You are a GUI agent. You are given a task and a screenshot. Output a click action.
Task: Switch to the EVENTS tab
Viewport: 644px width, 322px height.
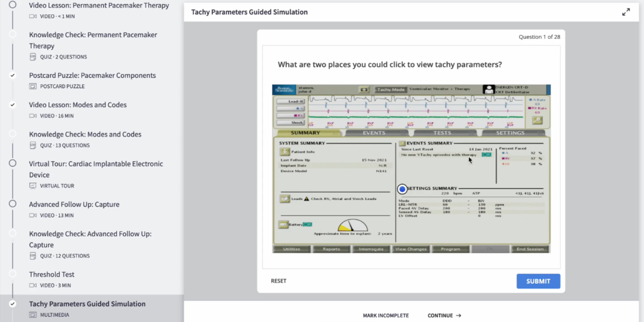tap(374, 133)
